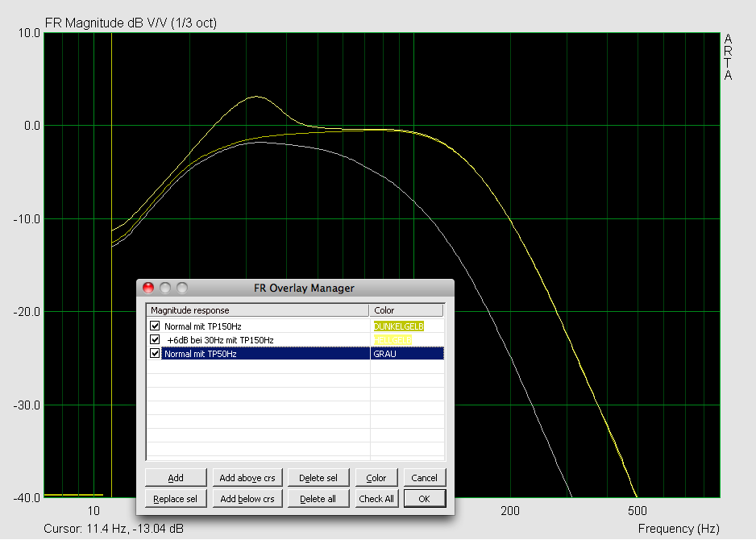This screenshot has height=540, width=756.
Task: Click the ARTA label beside the graph
Action: [728, 57]
